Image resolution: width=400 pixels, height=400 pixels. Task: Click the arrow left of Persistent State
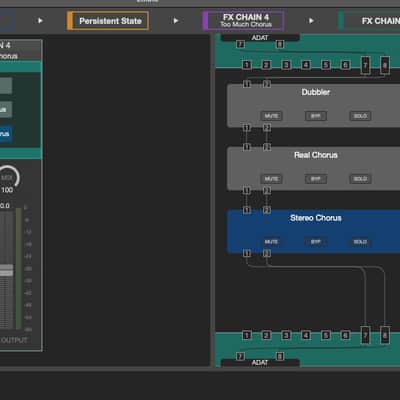pyautogui.click(x=40, y=21)
